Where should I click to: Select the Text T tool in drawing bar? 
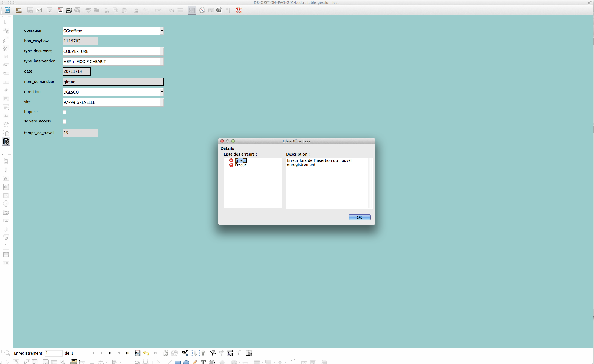pyautogui.click(x=203, y=362)
